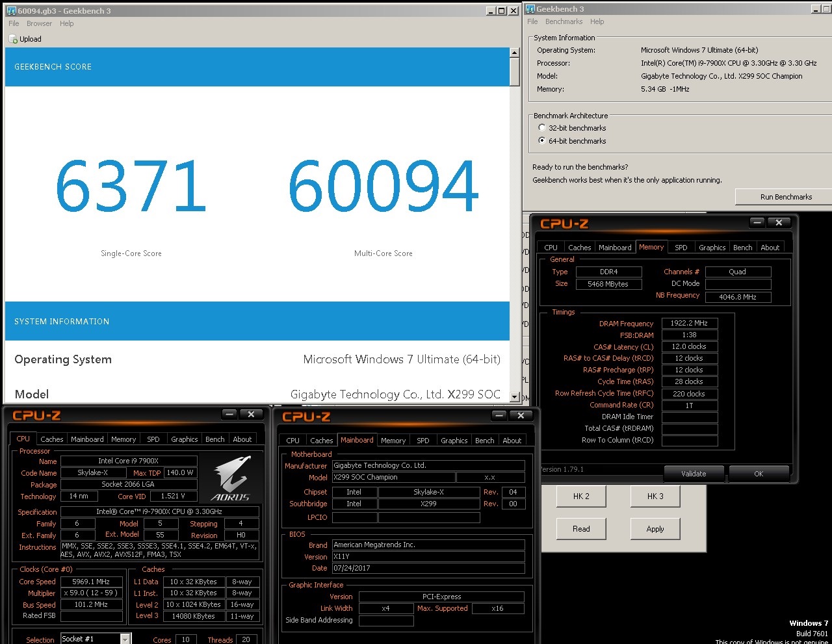Click the AORUS logo in CPU-Z CPU window
This screenshot has width=832, height=644.
231,478
